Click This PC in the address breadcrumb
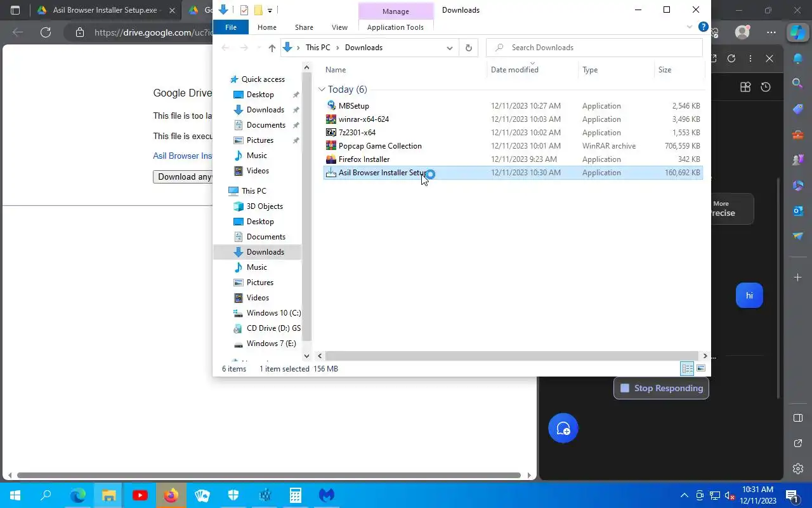This screenshot has height=508, width=812. point(318,48)
